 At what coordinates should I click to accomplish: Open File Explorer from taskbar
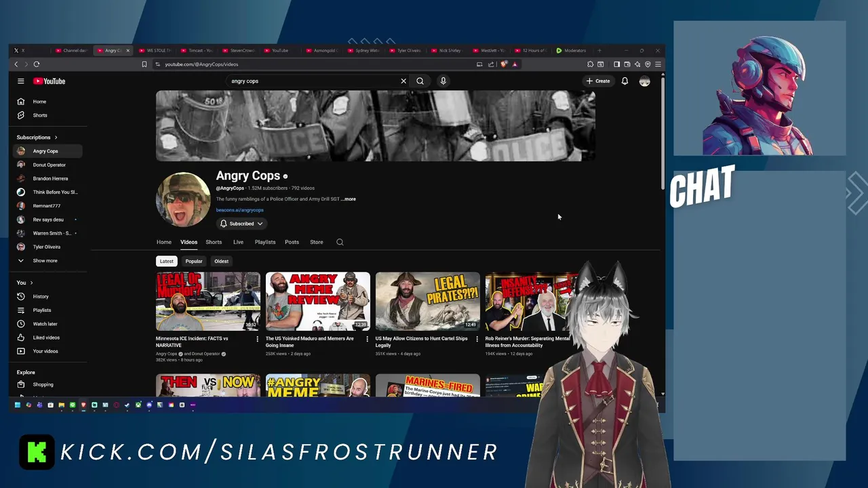[x=61, y=405]
